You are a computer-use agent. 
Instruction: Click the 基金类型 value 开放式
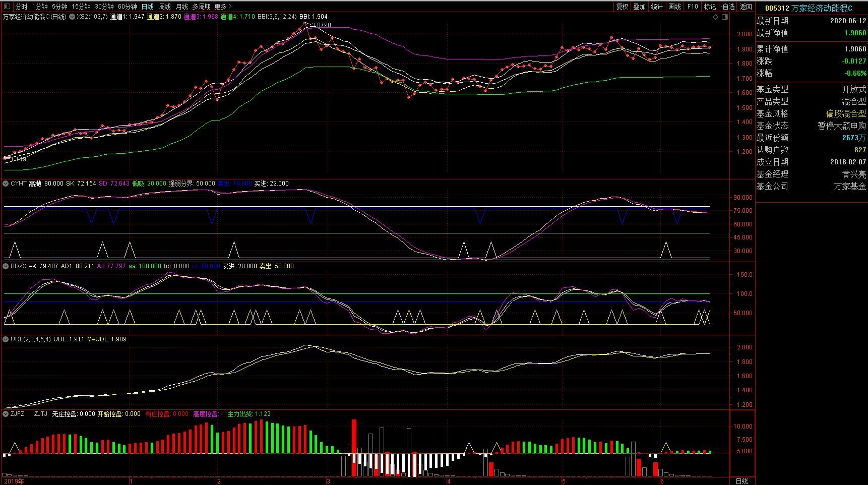[x=854, y=89]
